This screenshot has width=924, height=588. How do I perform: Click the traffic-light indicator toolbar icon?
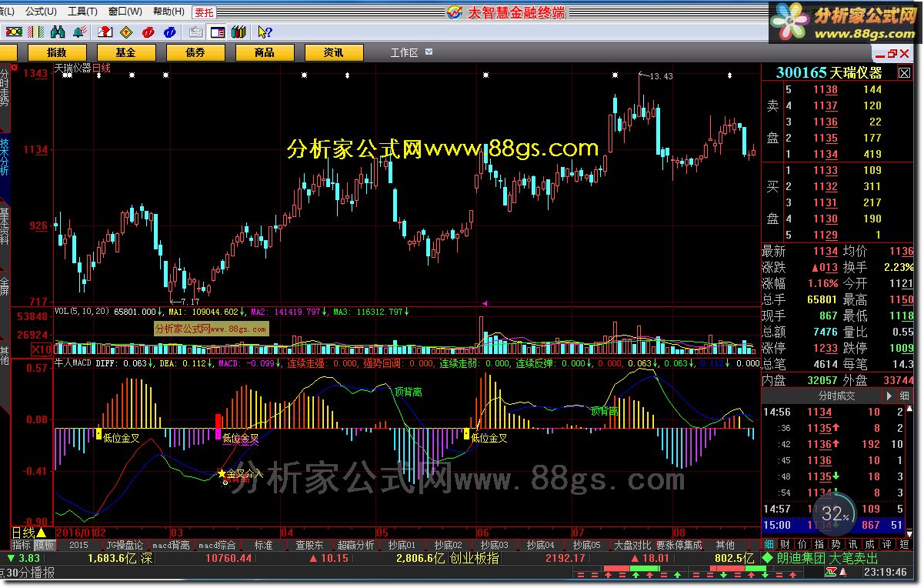point(14,32)
